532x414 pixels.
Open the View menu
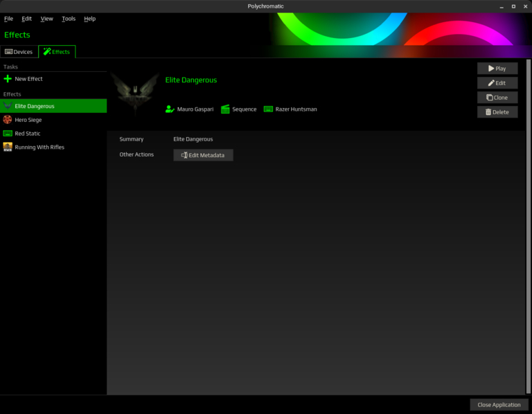point(46,19)
